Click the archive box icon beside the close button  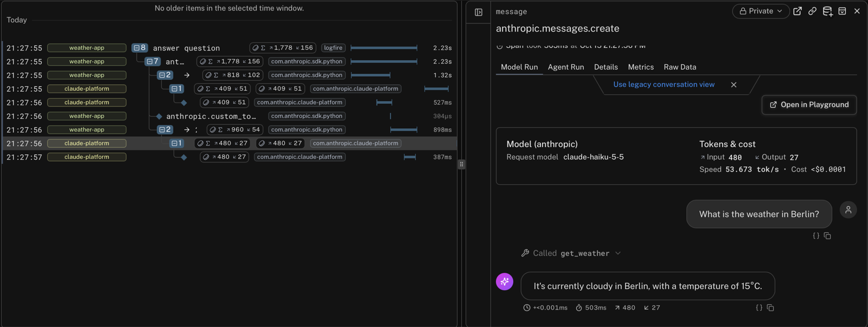pos(842,11)
